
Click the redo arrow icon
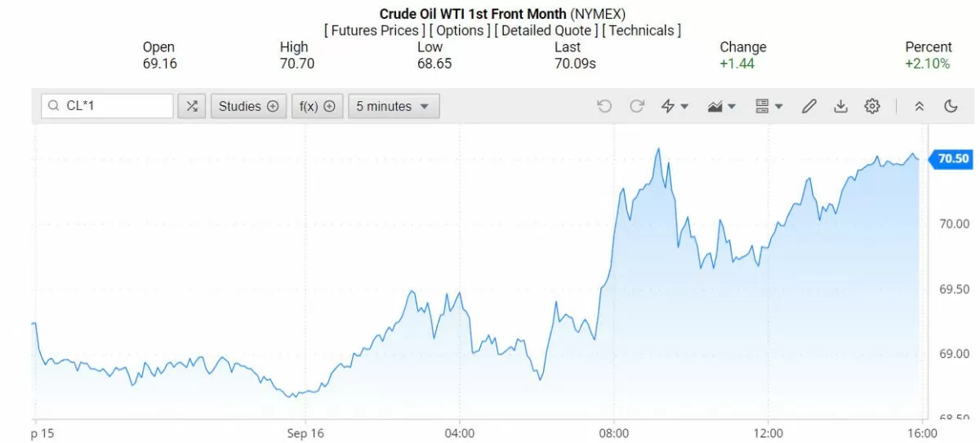pos(637,106)
